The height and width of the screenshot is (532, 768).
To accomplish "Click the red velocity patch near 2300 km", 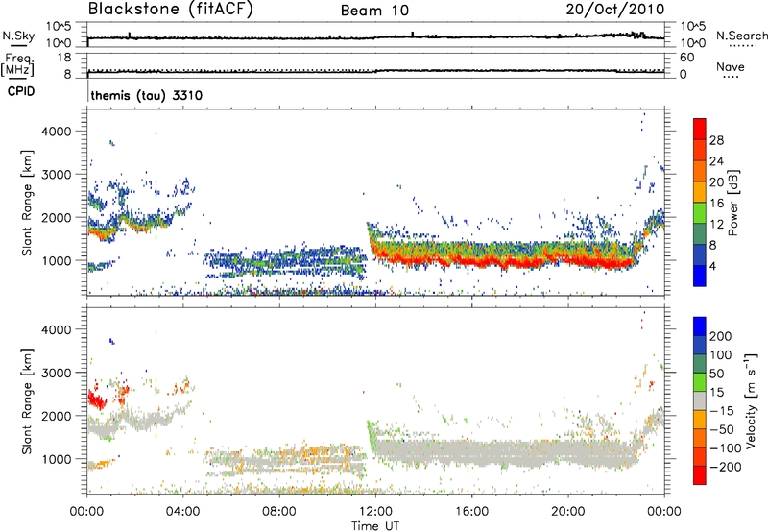I will tap(97, 399).
